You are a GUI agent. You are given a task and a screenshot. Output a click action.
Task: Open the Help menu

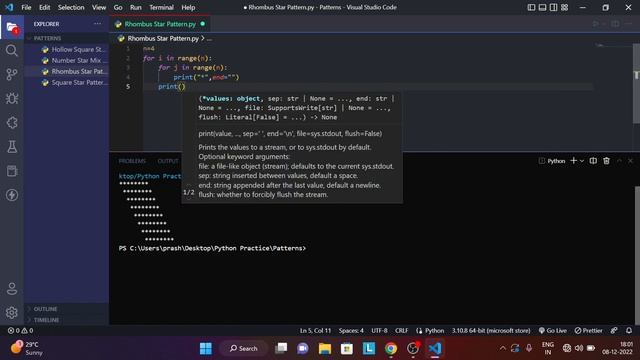pos(188,7)
